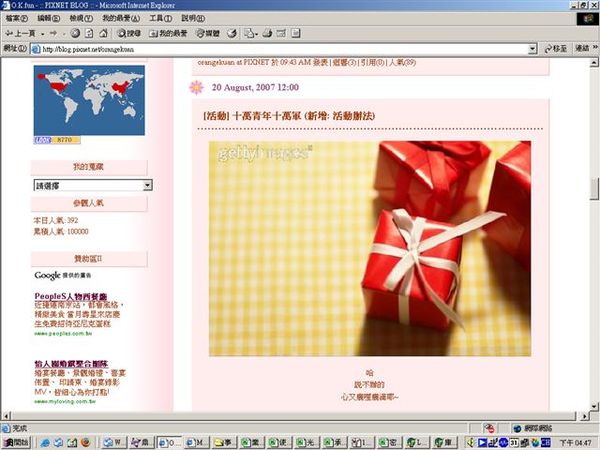The height and width of the screenshot is (450, 600).
Task: Open the 檔案(F) File menu
Action: [x=17, y=18]
